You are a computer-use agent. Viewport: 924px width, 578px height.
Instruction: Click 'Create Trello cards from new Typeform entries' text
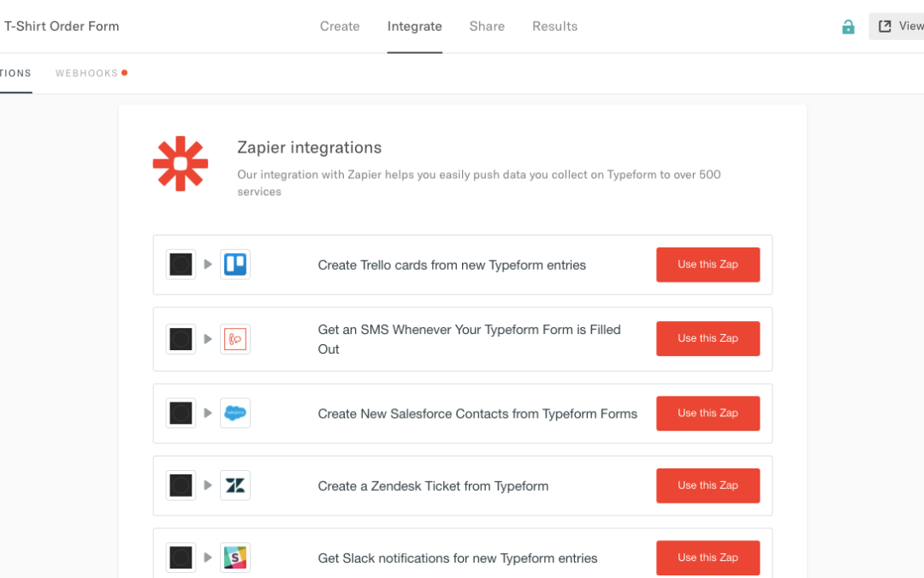pyautogui.click(x=452, y=265)
